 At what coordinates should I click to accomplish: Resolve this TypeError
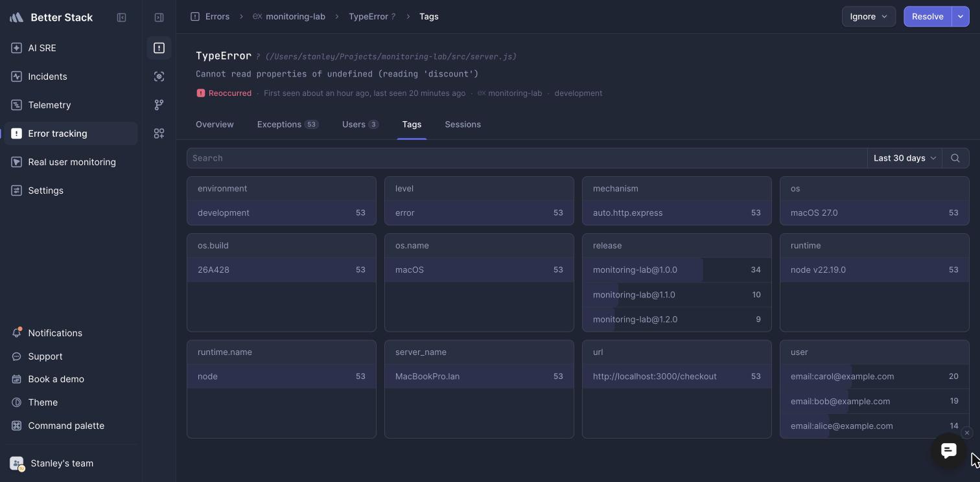[927, 17]
